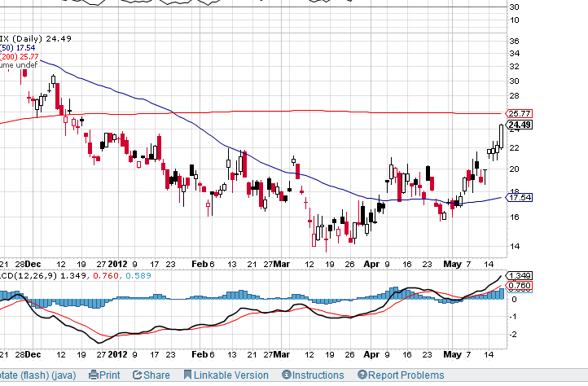Click the 14 price scale label
This screenshot has height=386, width=588.
coord(515,247)
